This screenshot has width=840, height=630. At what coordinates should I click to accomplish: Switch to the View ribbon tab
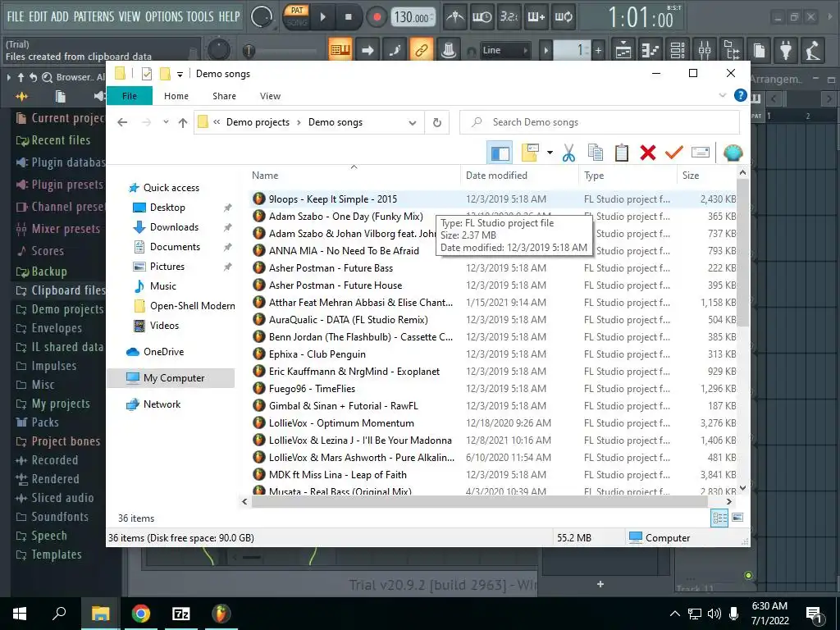(x=270, y=96)
